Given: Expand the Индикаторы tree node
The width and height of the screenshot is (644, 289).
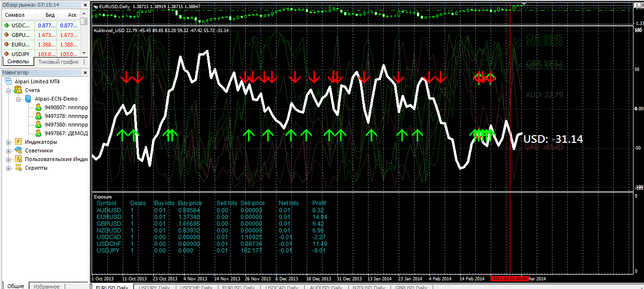Looking at the screenshot, I should click(8, 142).
